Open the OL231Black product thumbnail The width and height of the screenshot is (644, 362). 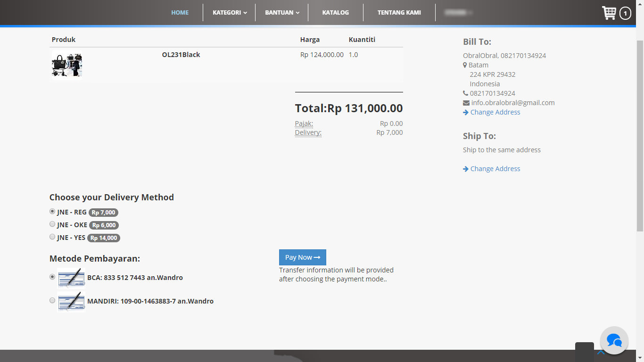(66, 65)
